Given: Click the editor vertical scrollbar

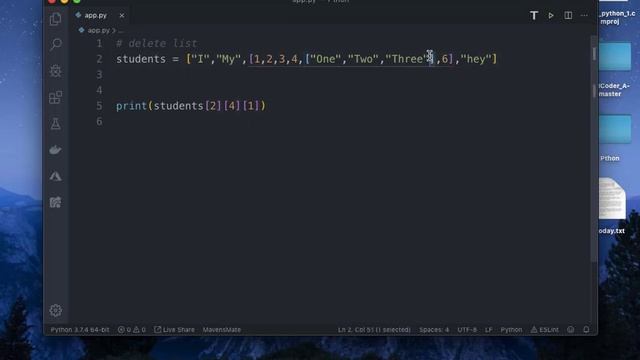Looking at the screenshot, I should coord(594,149).
